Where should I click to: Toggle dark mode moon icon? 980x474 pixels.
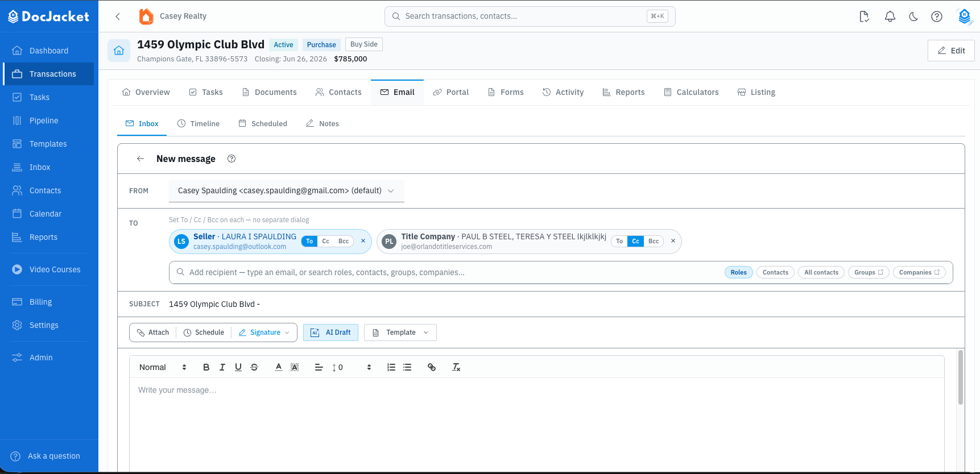(x=913, y=16)
